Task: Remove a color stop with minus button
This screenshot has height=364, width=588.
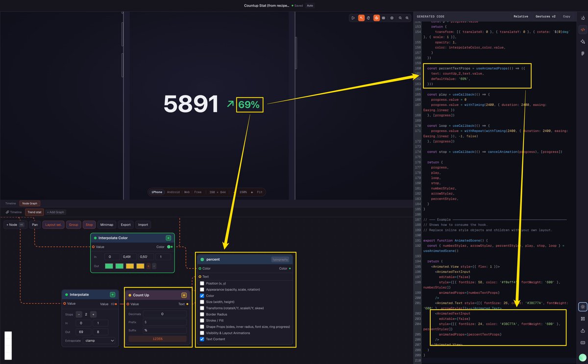Action: click(154, 266)
